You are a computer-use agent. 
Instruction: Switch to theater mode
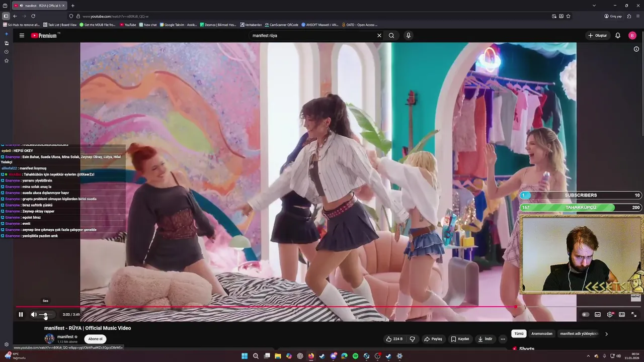[x=622, y=315]
